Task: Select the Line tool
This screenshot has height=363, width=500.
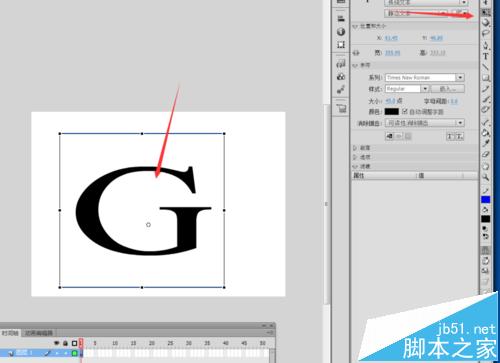Action: [x=486, y=67]
